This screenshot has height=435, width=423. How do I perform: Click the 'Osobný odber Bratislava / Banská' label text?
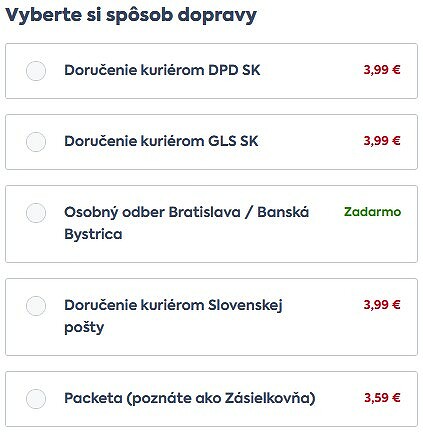[x=187, y=213]
